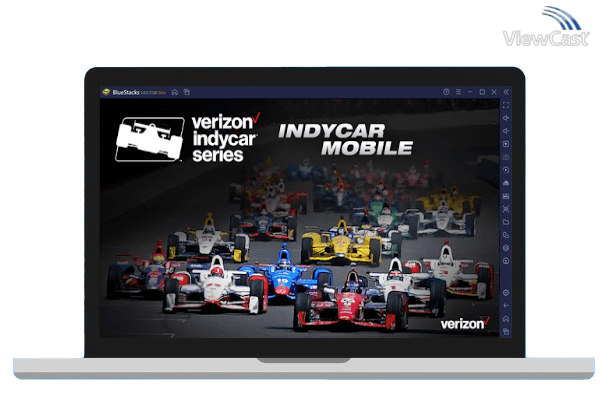Increase volume using sidebar speaker icon
Viewport: 602px width, 414px height.
pyautogui.click(x=506, y=118)
